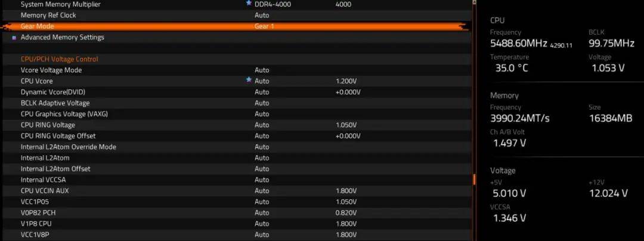Click the Ch A/B Volt reading 1.497 V
Viewport: 644px width, 241px height.
(509, 143)
